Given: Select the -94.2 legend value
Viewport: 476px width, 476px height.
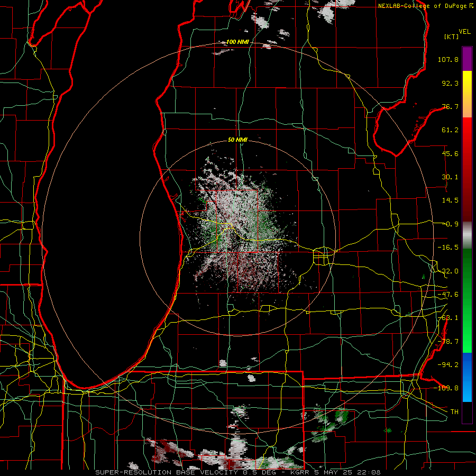Looking at the screenshot, I should 448,365.
